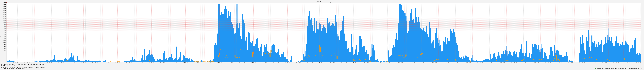Click the Sat 00:00 time axis label
644x70 pixels.
pyautogui.click(x=457, y=63)
